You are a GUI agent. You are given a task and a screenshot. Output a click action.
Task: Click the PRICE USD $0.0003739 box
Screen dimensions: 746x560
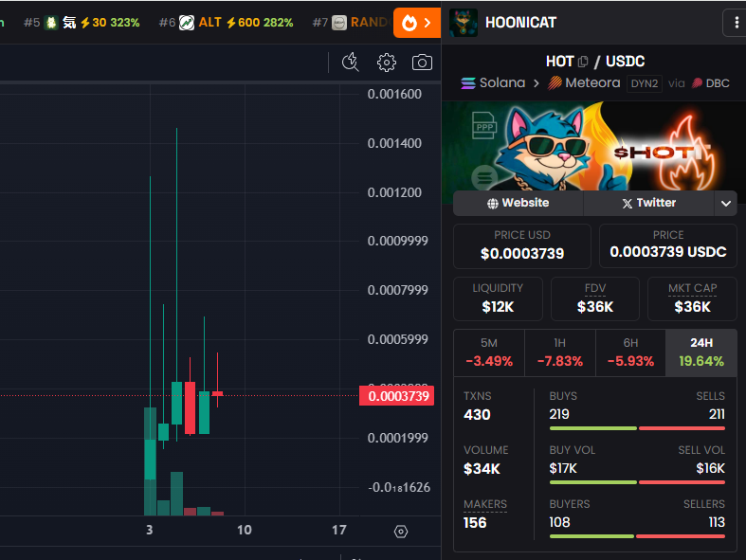522,246
